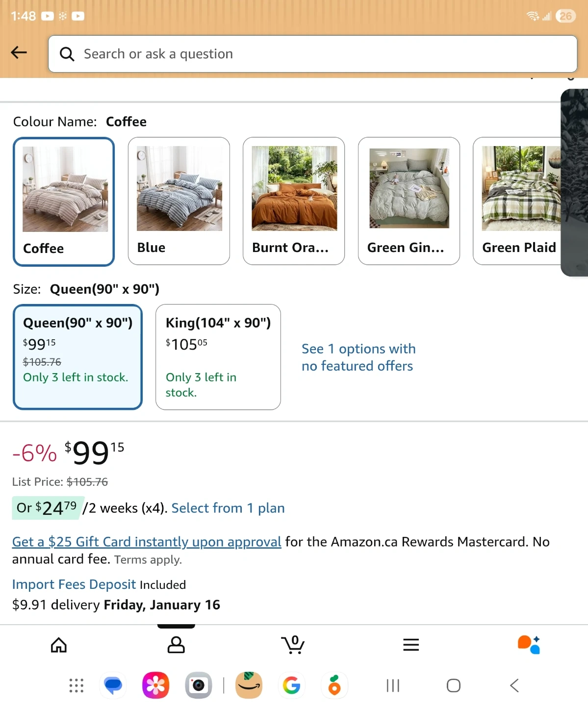Open the Google app in dock

pyautogui.click(x=292, y=685)
